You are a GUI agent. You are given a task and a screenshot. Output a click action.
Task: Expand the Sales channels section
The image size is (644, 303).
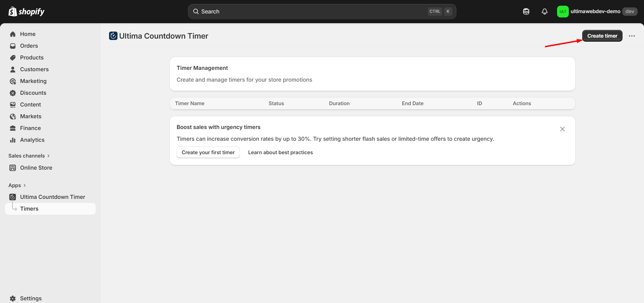29,156
